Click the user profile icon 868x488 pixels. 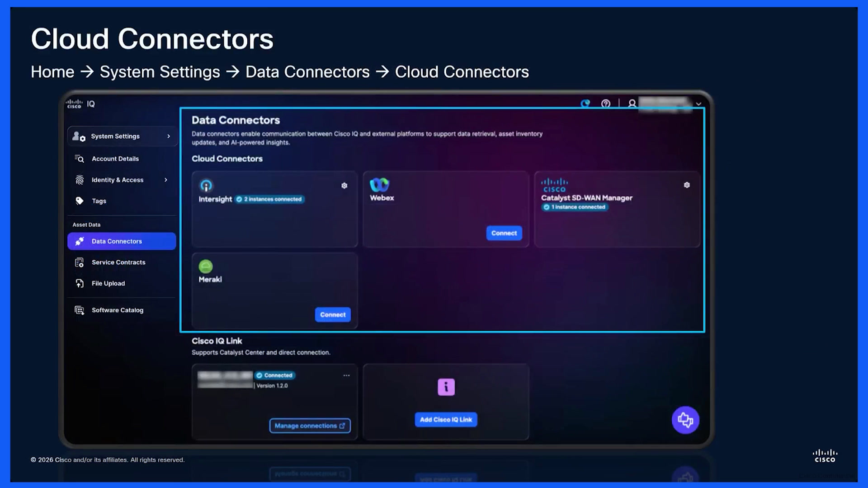tap(632, 103)
